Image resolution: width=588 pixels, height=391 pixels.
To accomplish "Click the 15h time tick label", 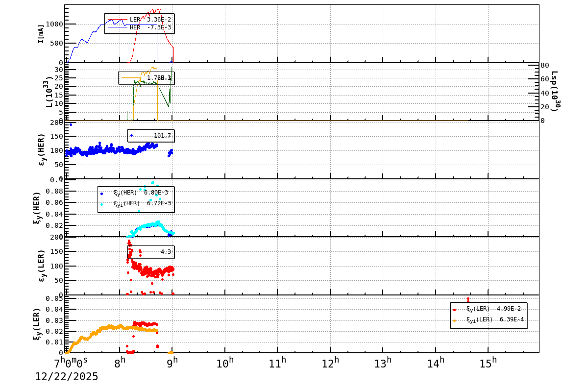I will [x=488, y=363].
